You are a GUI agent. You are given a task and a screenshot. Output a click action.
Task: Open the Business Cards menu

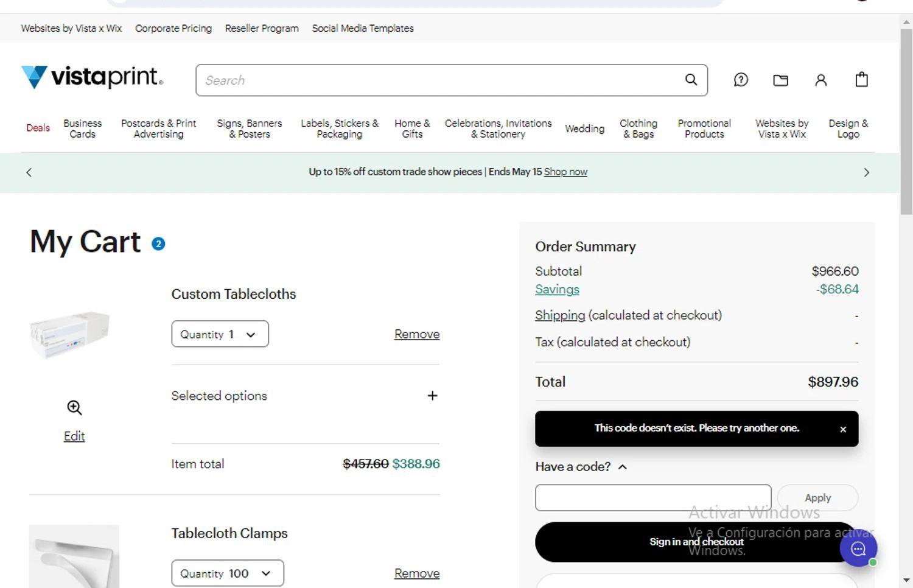coord(82,128)
